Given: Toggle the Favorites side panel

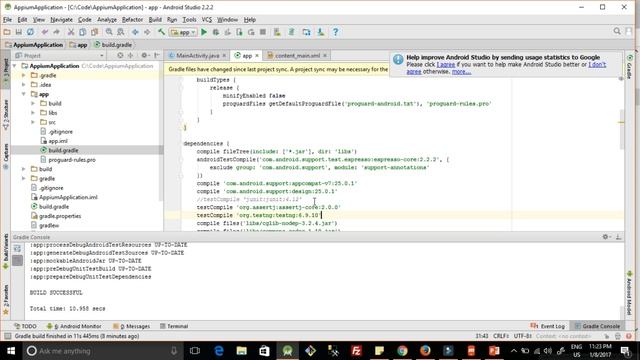Looking at the screenshot, I should (x=6, y=300).
